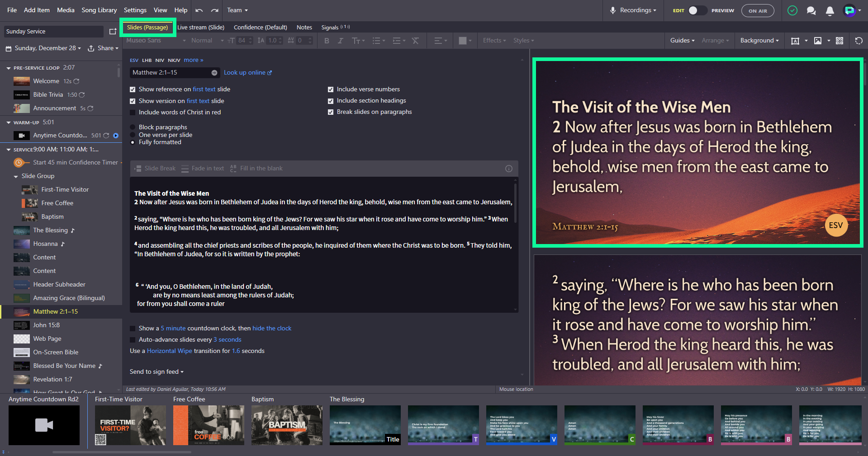This screenshot has width=868, height=456.
Task: Select One verse per slide option
Action: tap(133, 135)
